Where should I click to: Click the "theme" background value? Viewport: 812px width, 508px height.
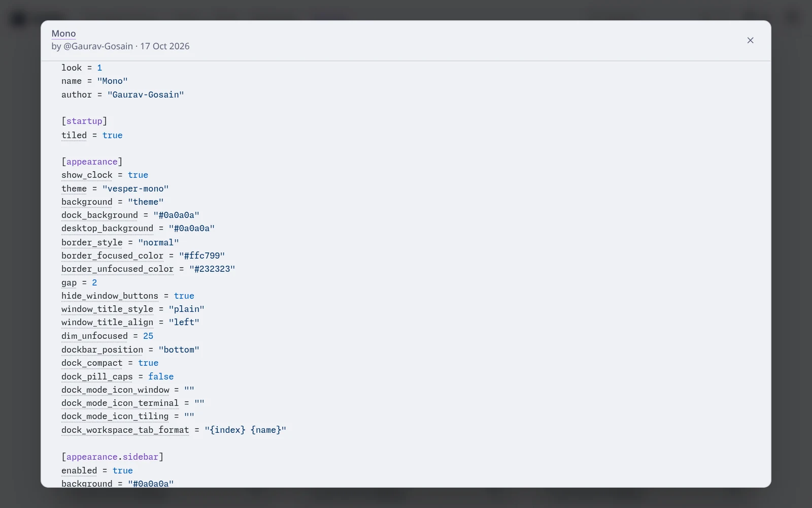pyautogui.click(x=146, y=202)
